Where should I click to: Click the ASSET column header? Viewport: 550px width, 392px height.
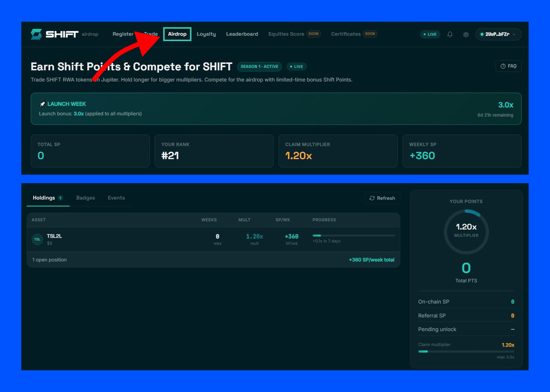click(38, 220)
